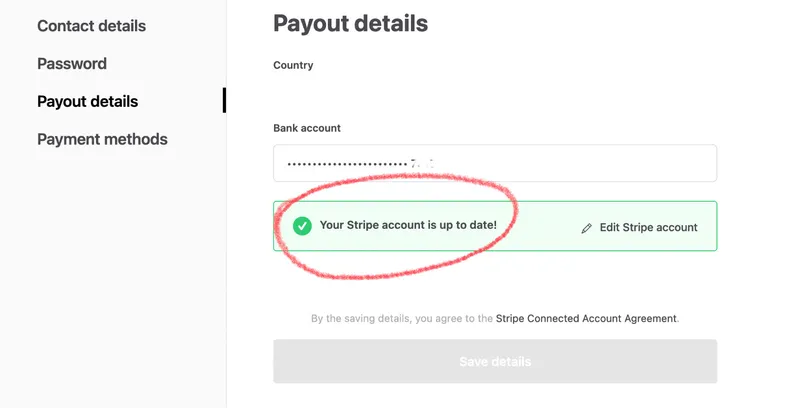Click the active indicator bar beside Payout details
Image resolution: width=800 pixels, height=408 pixels.
point(224,100)
